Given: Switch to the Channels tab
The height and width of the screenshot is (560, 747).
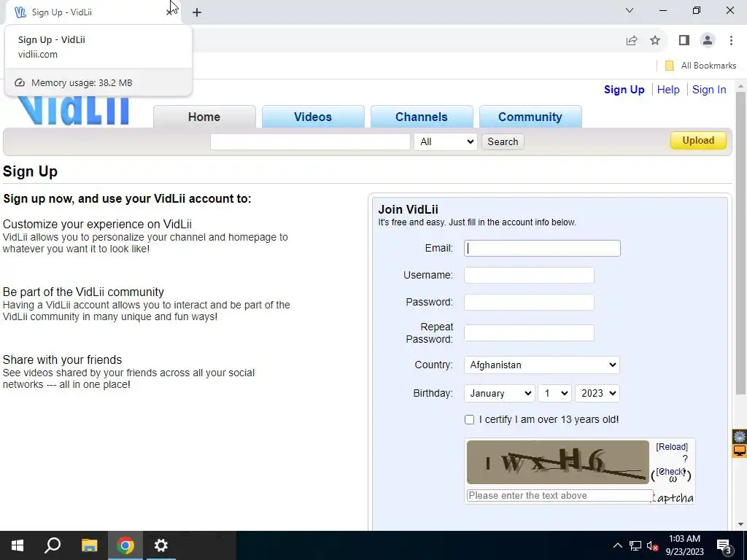Looking at the screenshot, I should pos(422,117).
